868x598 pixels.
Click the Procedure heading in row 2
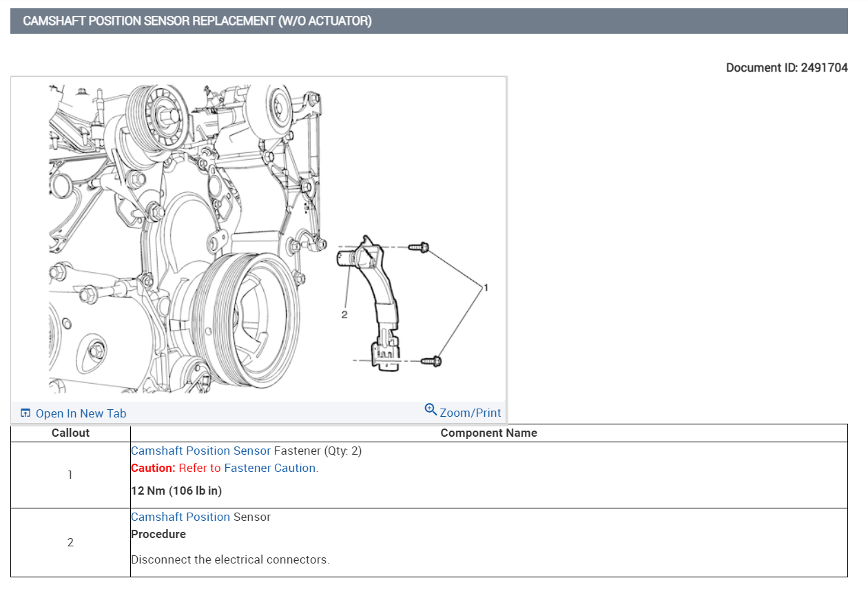point(158,534)
